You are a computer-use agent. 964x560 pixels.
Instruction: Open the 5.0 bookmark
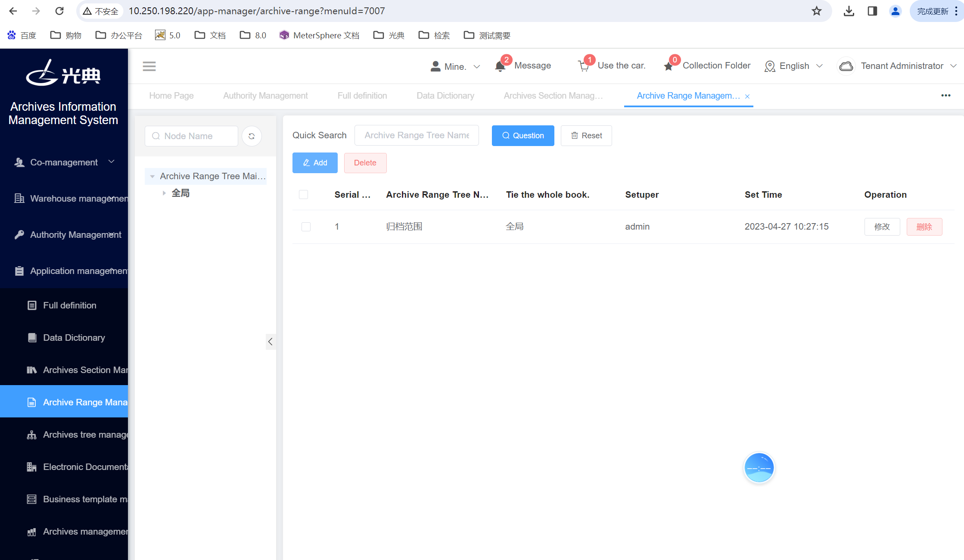click(x=168, y=35)
